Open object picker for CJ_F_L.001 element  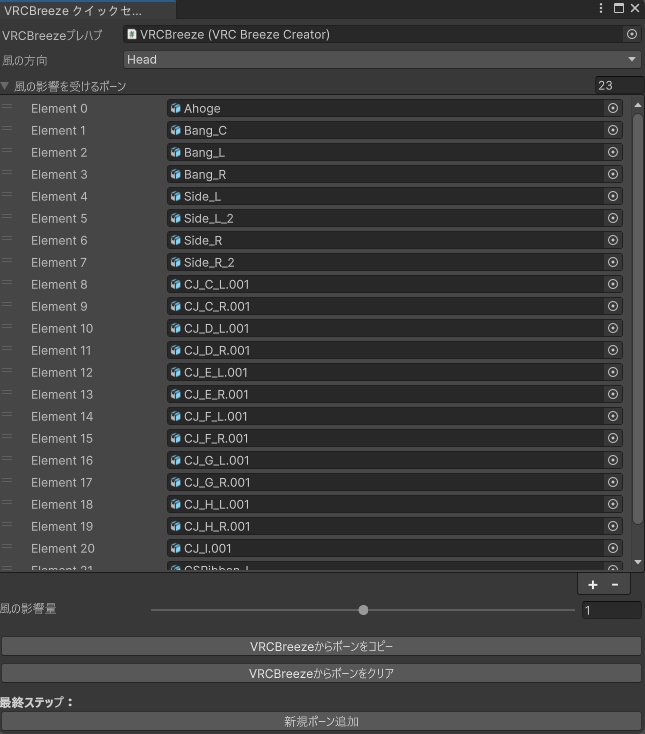(613, 416)
